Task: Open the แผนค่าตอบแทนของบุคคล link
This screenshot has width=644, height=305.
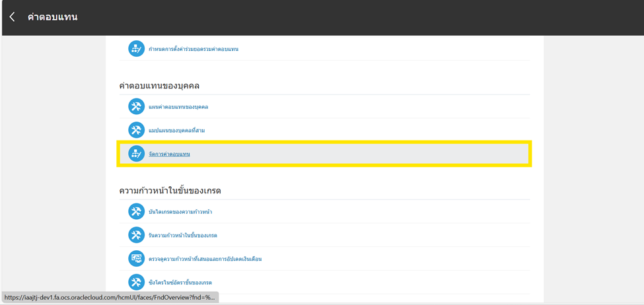Action: tap(178, 107)
